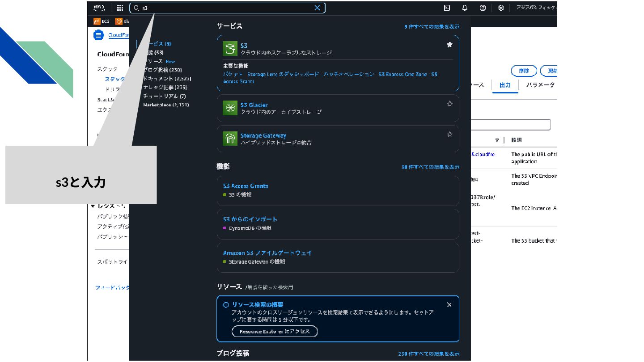Favorite Storage Gateway with its star
This screenshot has height=362, width=644.
tap(449, 134)
